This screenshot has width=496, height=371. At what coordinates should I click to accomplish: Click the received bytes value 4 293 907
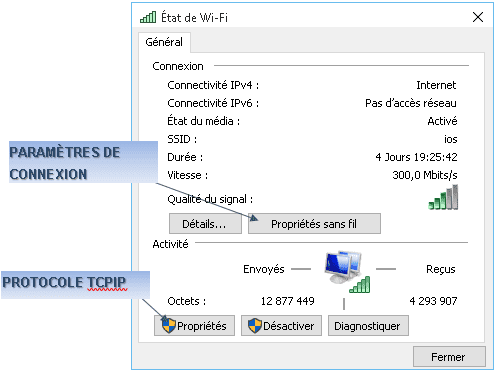tap(433, 301)
